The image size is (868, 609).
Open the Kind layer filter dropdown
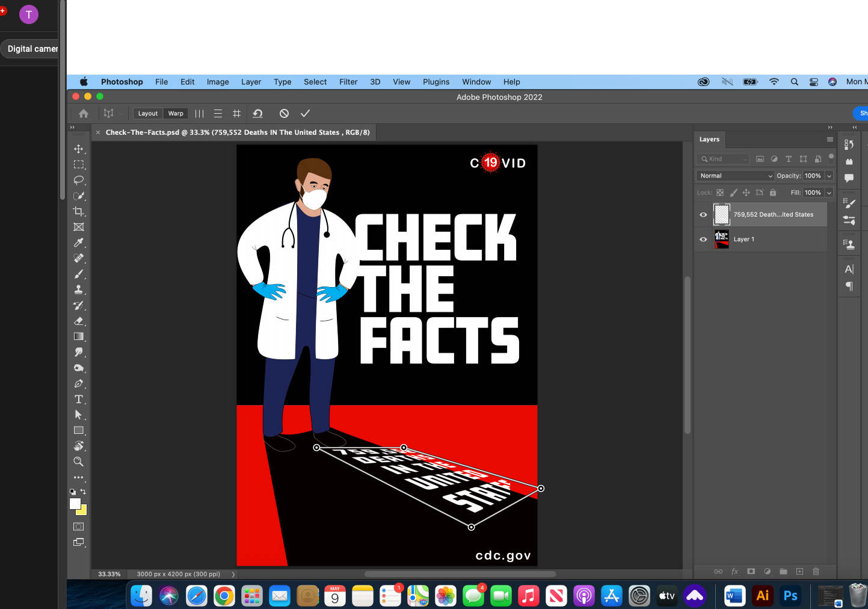click(722, 159)
